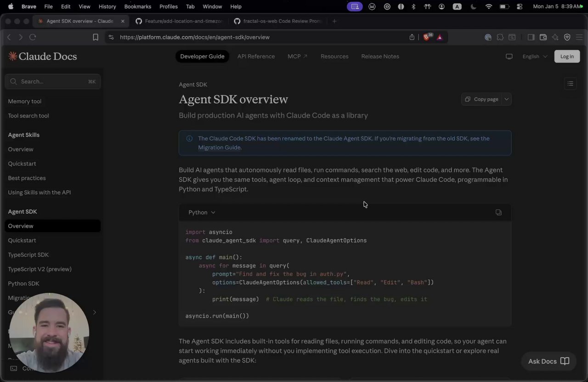Open a new browser tab with plus

pyautogui.click(x=334, y=21)
